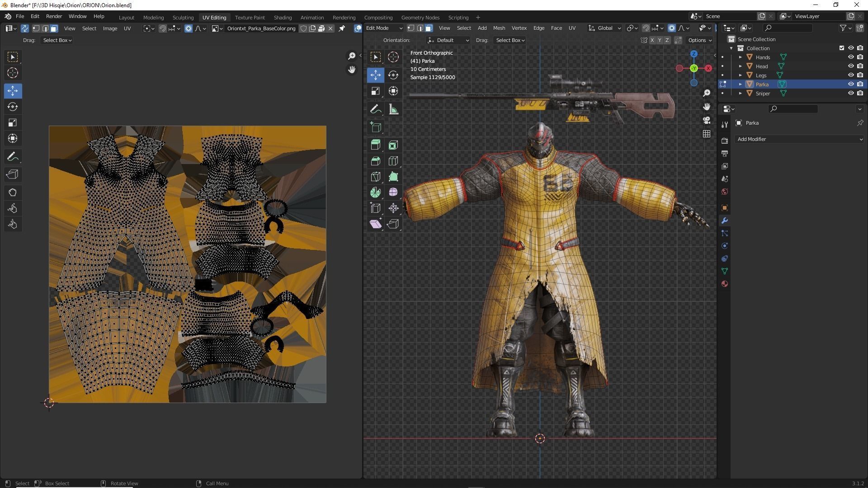This screenshot has height=488, width=868.
Task: Select the Parka object in the outliner
Action: 762,84
